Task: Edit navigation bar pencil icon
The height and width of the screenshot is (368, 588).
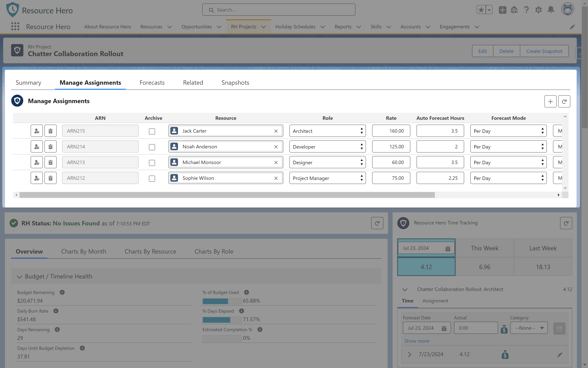Action: (572, 27)
